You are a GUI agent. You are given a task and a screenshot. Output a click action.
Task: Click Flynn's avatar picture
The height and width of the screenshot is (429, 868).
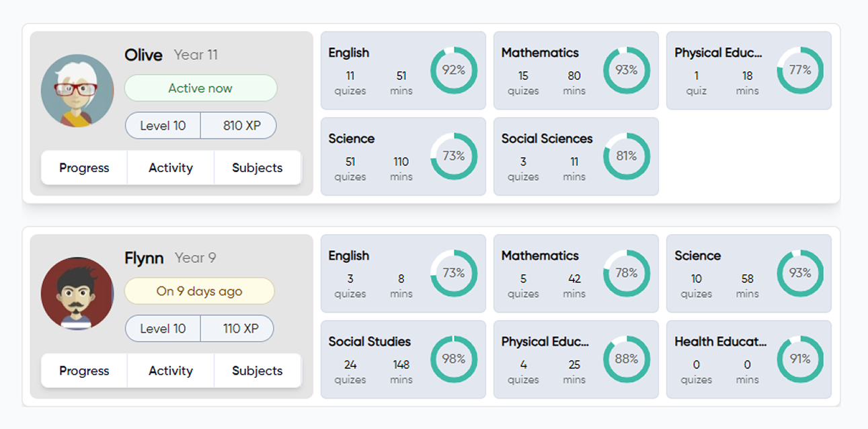tap(77, 294)
